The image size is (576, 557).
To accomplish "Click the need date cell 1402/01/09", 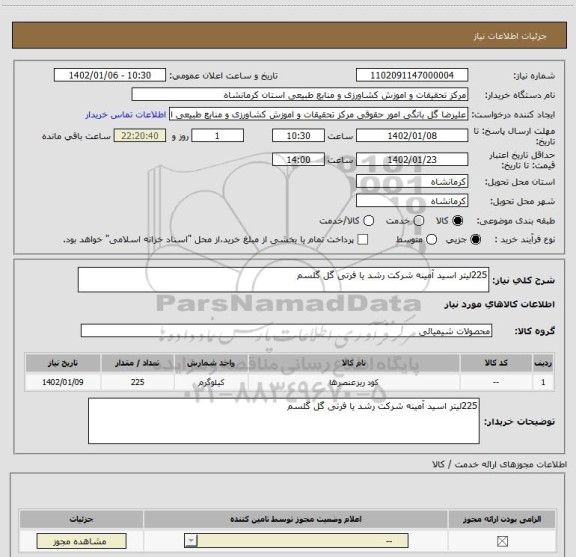I will (x=63, y=382).
